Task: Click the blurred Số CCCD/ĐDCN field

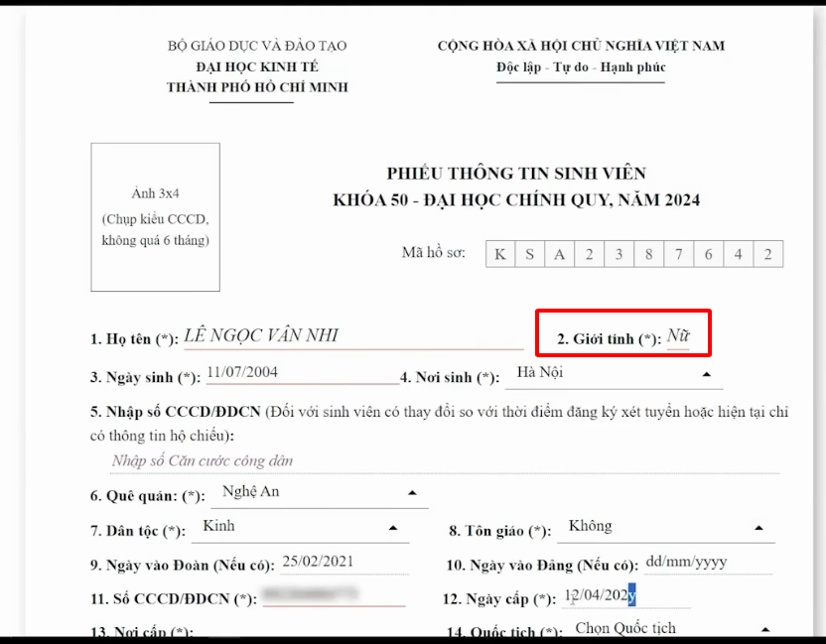Action: click(x=333, y=596)
